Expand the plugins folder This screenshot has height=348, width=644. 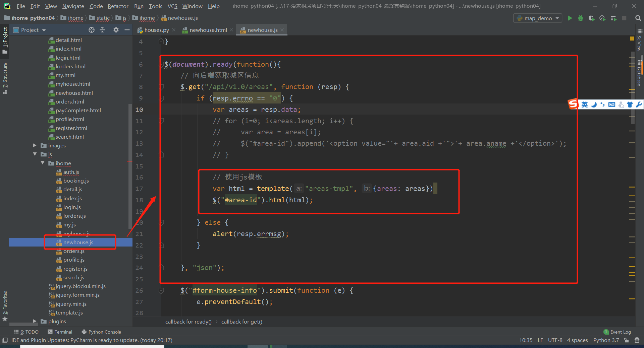click(x=35, y=321)
